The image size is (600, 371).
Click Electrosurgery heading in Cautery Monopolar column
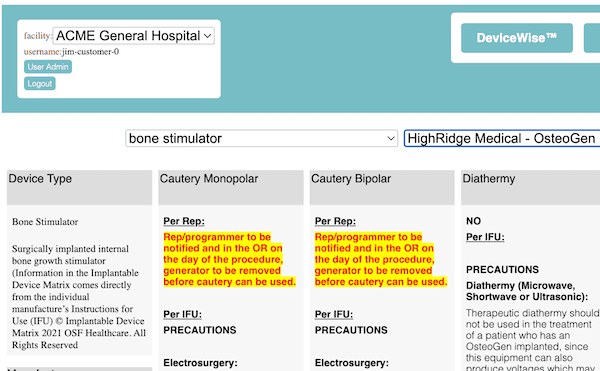pos(201,363)
